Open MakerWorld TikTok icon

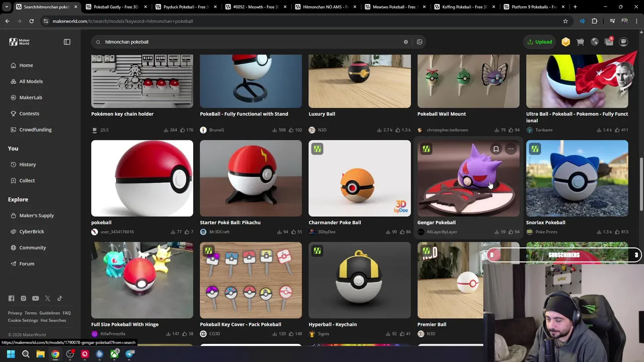pos(59,298)
